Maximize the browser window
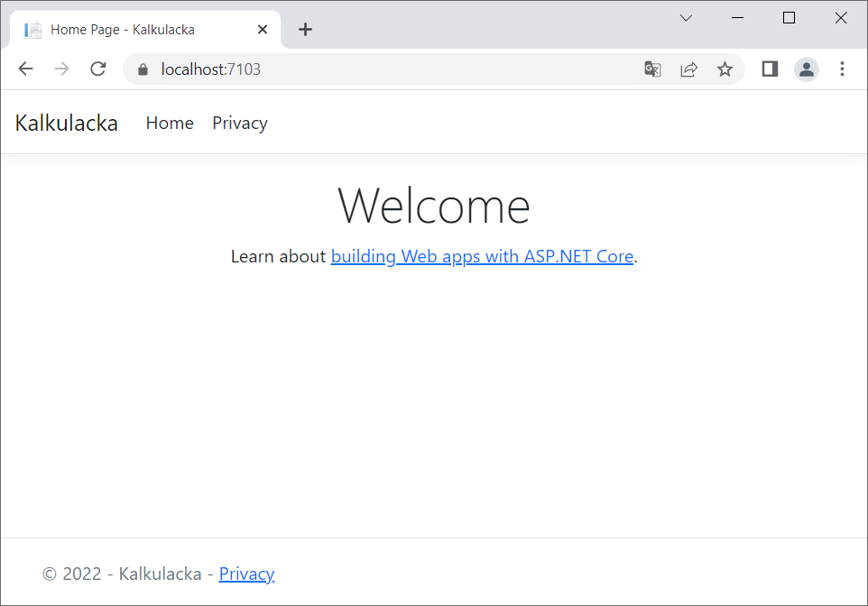868x606 pixels. point(789,18)
